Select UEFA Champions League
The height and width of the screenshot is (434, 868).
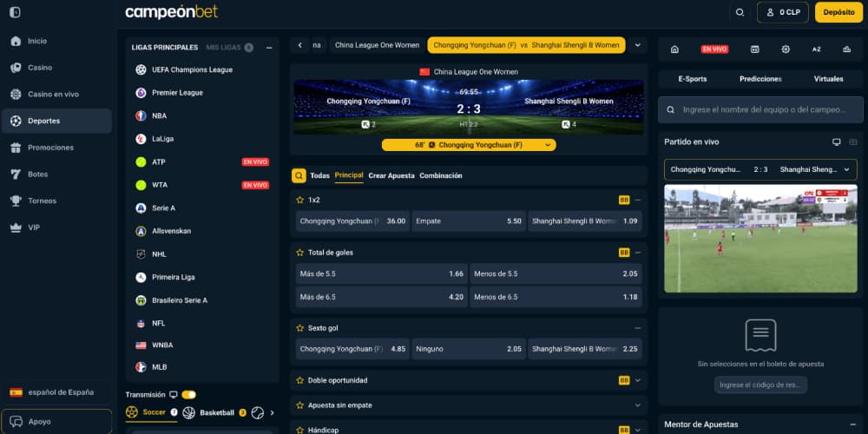(202, 69)
